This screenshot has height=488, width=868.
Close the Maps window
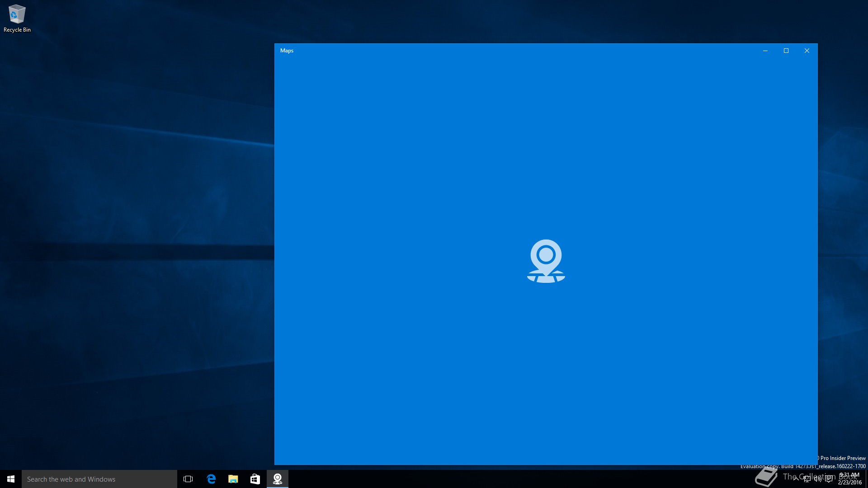[807, 51]
